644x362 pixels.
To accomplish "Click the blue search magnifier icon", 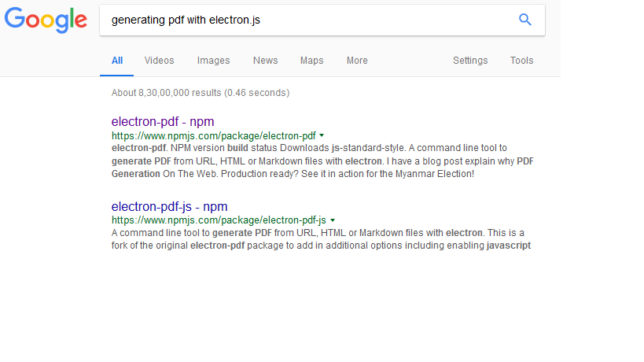I will point(525,20).
